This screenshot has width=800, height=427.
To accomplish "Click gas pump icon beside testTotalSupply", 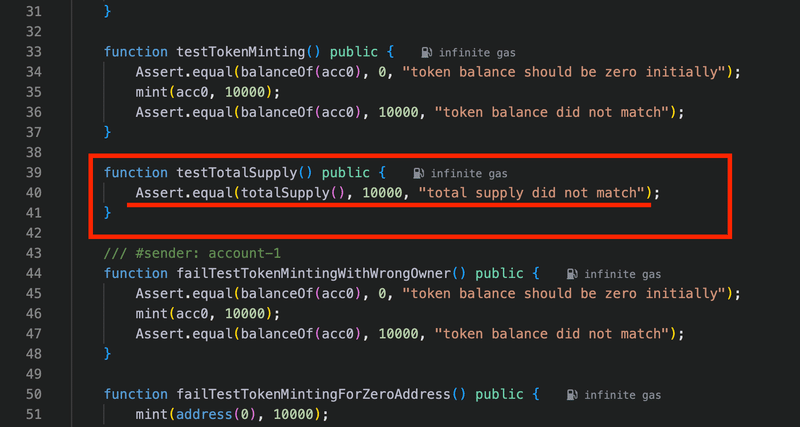I will click(x=419, y=173).
